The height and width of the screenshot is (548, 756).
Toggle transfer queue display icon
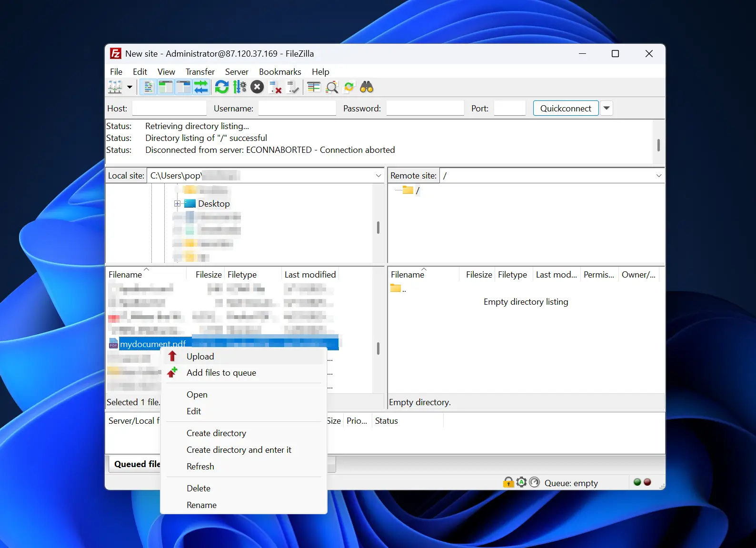pos(201,87)
